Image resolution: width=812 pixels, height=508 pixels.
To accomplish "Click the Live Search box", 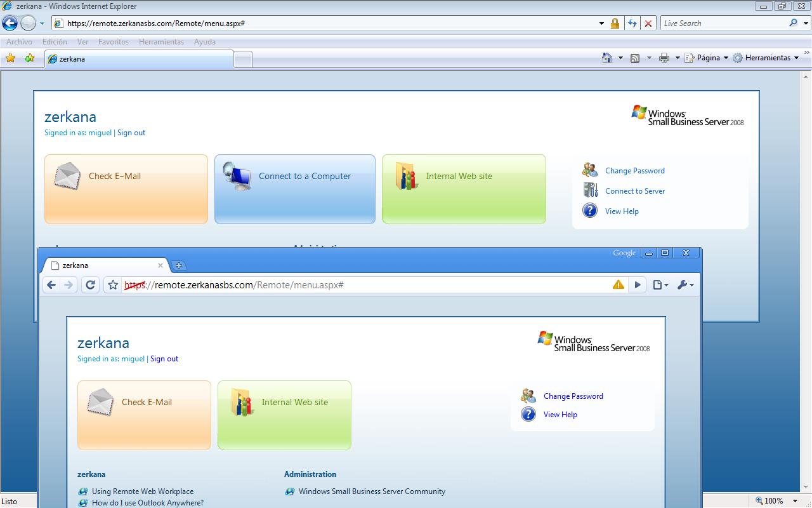I will (723, 23).
